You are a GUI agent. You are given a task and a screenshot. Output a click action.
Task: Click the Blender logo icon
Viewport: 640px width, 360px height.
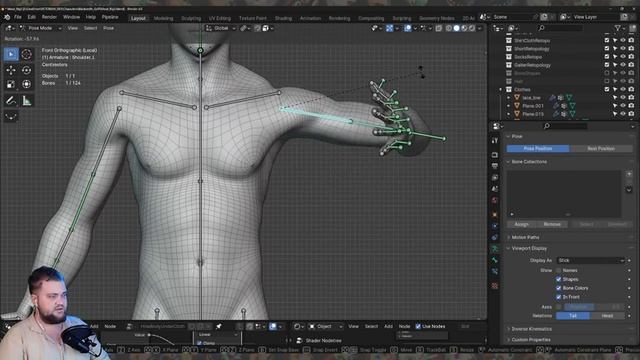pos(7,17)
